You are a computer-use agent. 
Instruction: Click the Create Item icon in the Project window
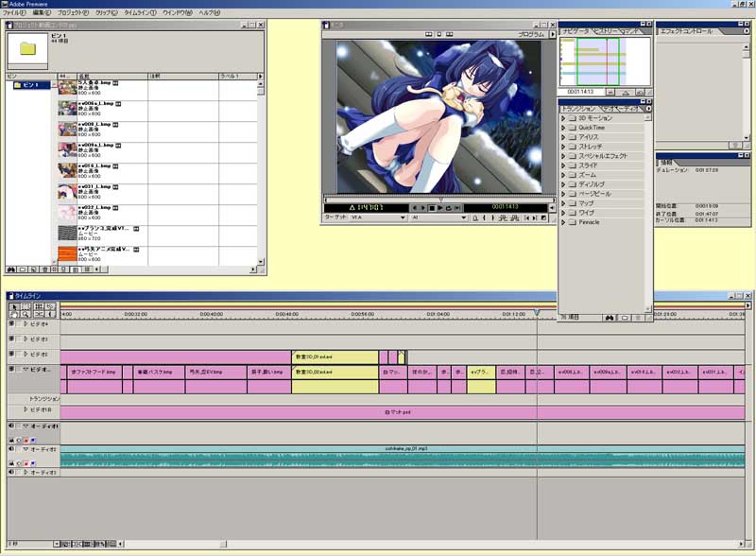tap(33, 269)
